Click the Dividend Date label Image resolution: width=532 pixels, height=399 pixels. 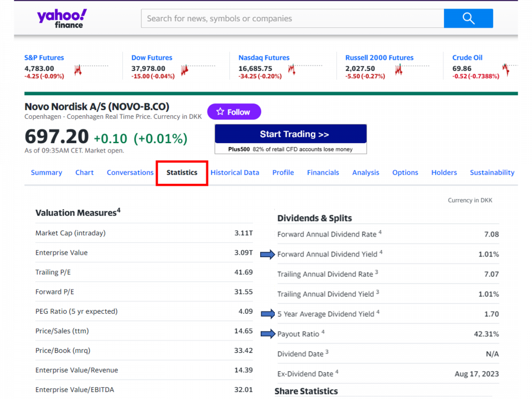pos(303,354)
